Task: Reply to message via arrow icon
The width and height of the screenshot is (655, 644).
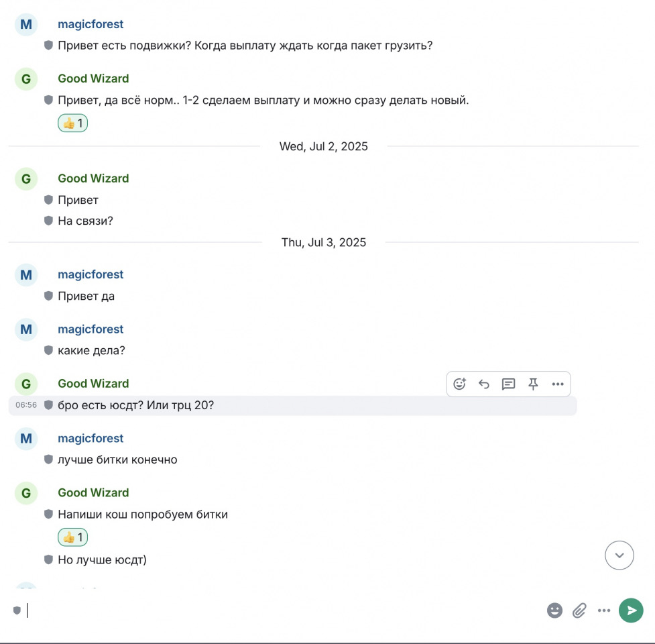Action: click(484, 384)
